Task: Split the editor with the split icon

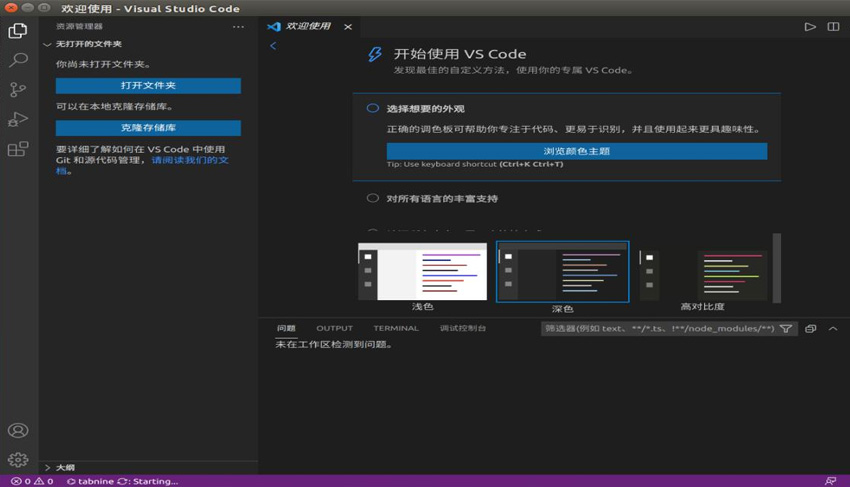Action: [x=833, y=27]
